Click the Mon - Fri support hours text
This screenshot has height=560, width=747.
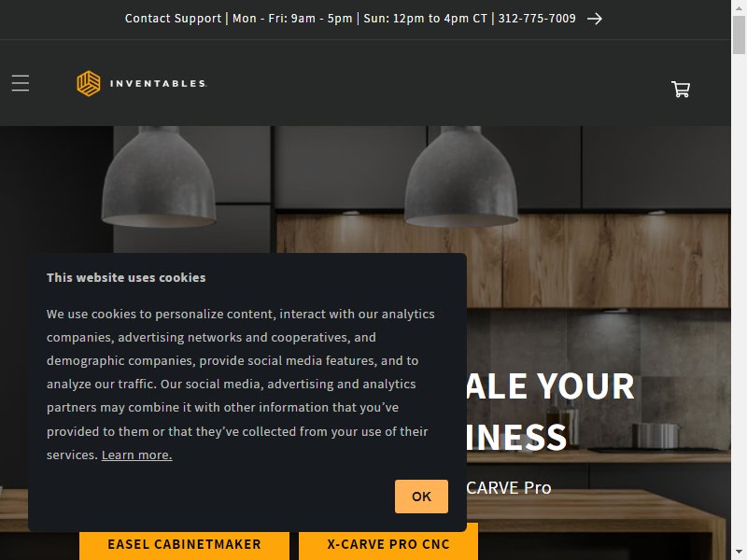292,19
